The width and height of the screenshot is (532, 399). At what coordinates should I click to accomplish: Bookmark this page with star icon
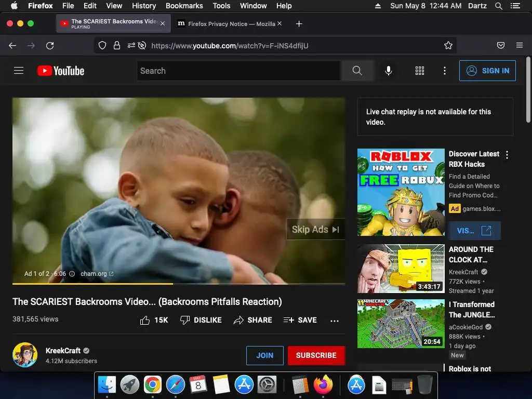click(x=448, y=46)
